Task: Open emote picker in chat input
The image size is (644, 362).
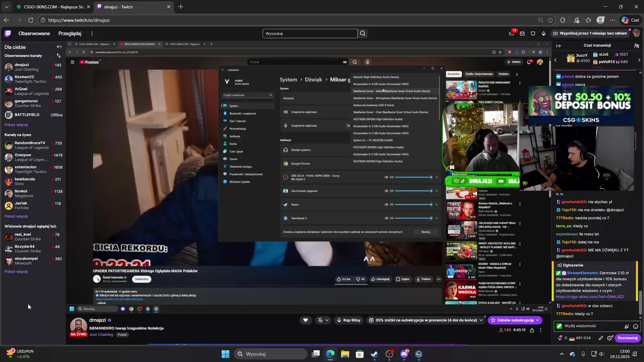Action: (x=635, y=326)
